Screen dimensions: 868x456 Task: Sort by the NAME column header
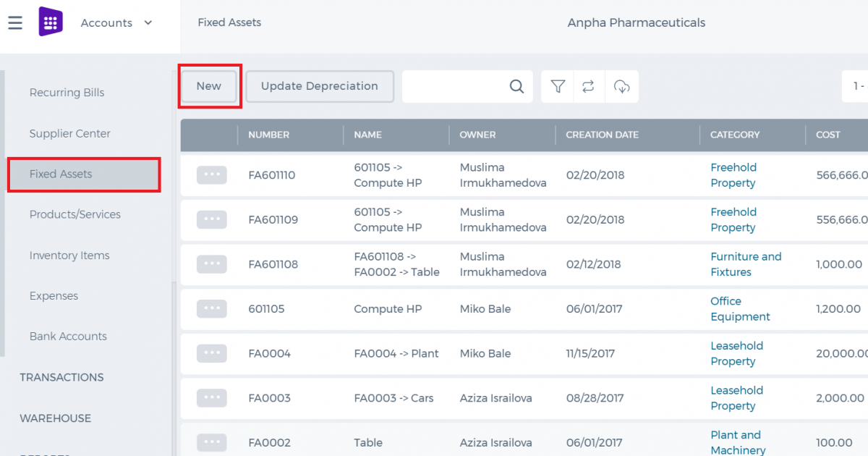367,135
